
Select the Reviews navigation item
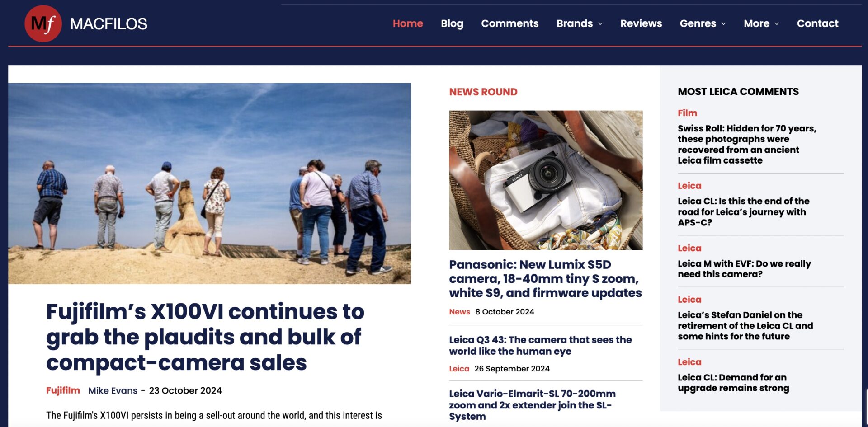coord(641,23)
